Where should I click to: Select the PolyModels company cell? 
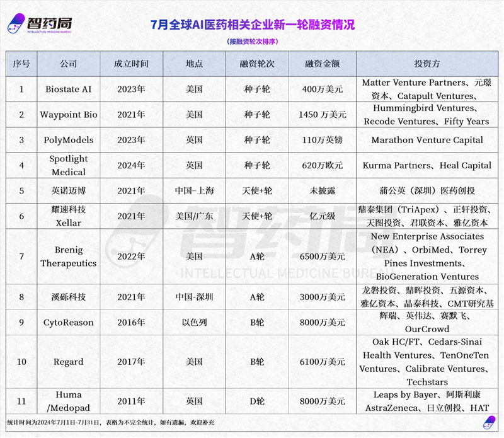point(69,140)
